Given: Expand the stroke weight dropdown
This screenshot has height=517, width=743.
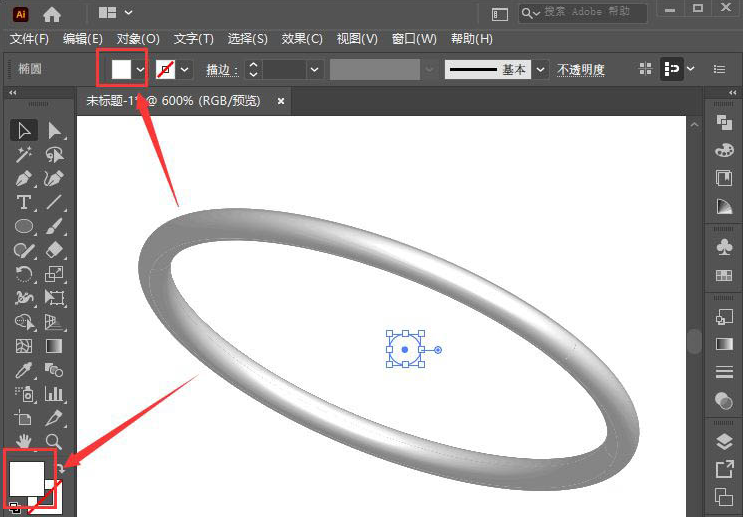Looking at the screenshot, I should [x=314, y=70].
